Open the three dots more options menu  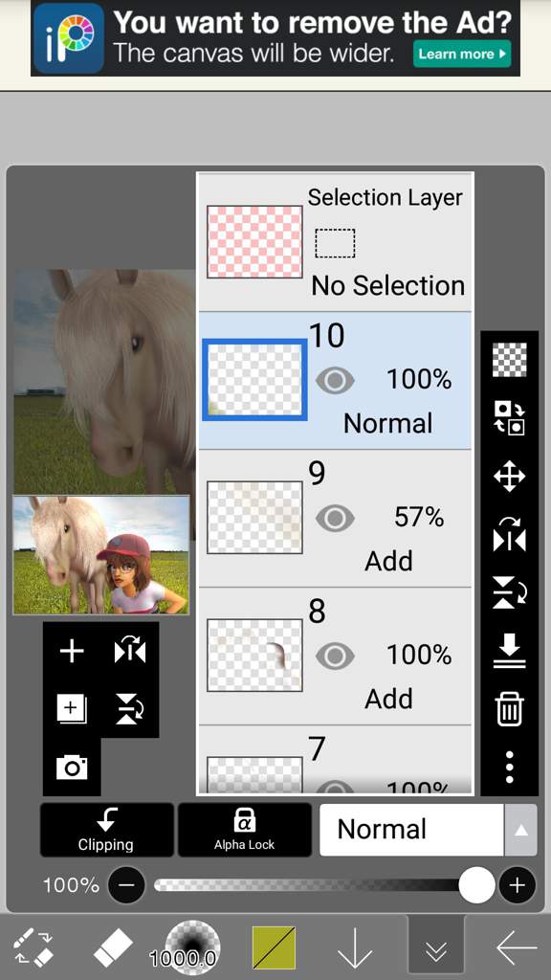tap(509, 767)
